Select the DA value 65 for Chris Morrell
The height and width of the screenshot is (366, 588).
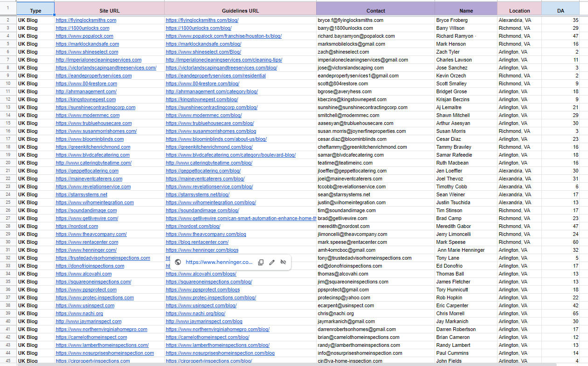560,313
